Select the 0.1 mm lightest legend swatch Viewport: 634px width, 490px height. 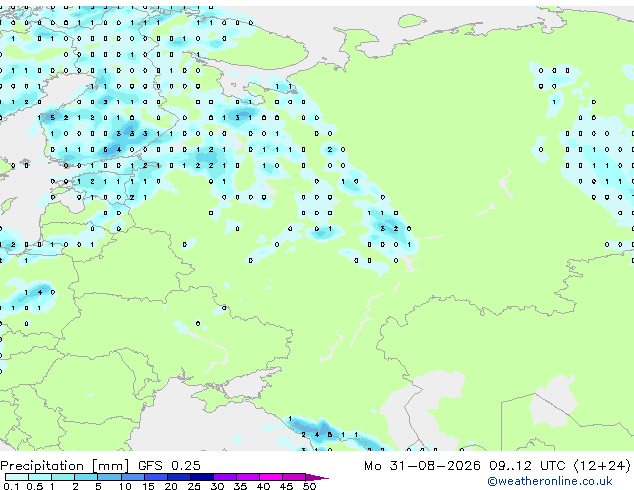17,477
